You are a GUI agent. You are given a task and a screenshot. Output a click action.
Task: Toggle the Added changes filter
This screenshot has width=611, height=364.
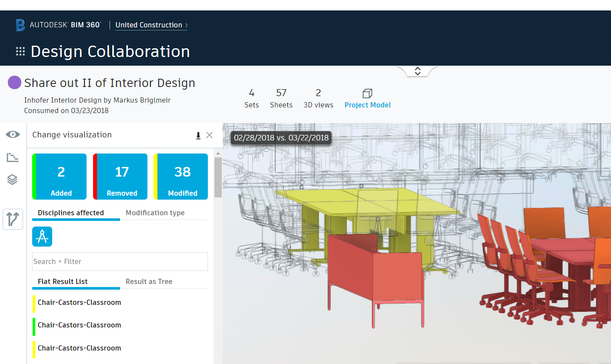pos(59,177)
